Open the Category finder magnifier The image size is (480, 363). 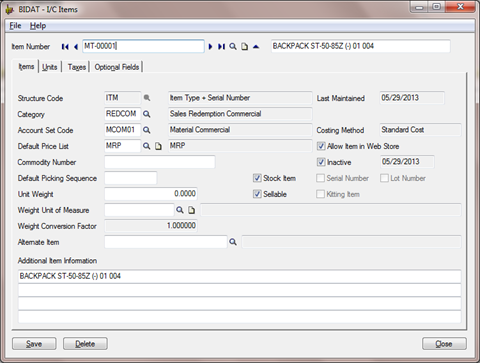(x=147, y=114)
